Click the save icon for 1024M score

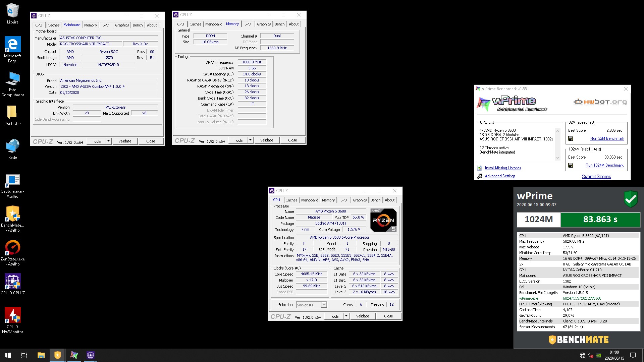571,165
